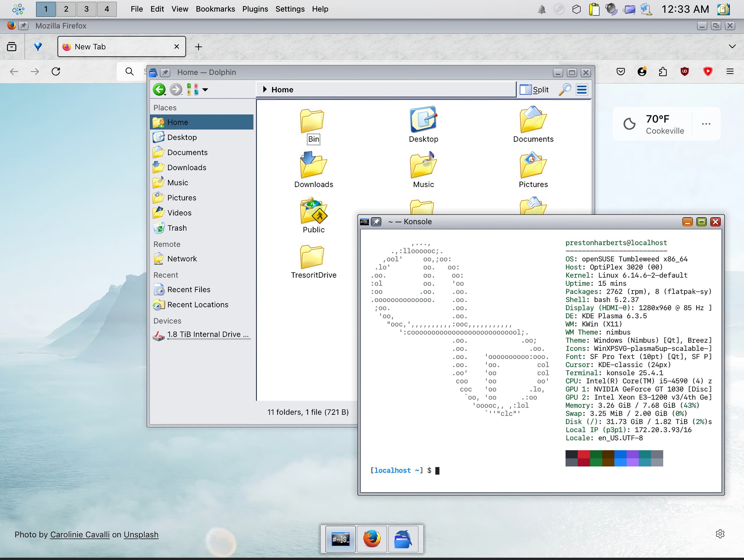Expand the Home breadcrumb arrow
The height and width of the screenshot is (560, 744).
click(265, 89)
